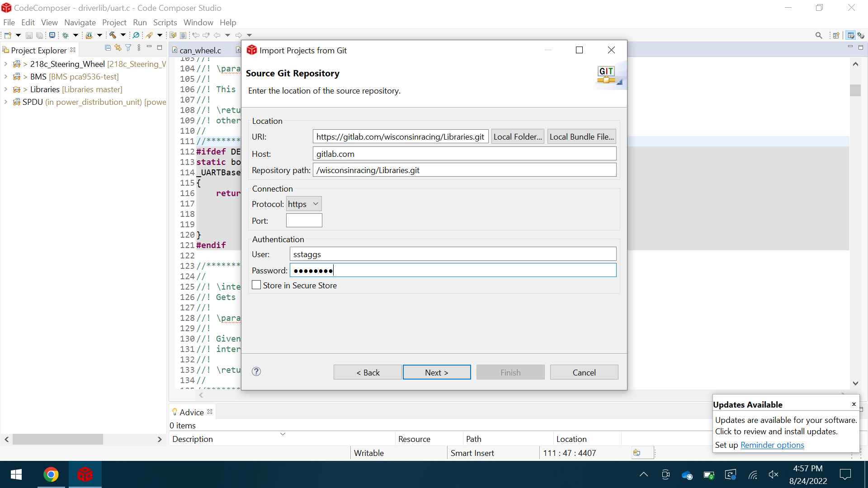Screen dimensions: 868x488
Task: Expand the BMS project tree node
Action: point(6,77)
